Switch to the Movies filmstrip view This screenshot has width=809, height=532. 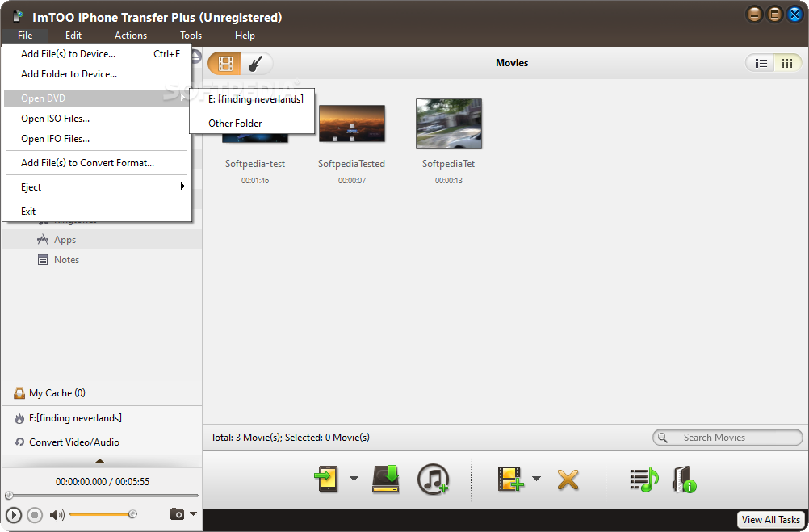pyautogui.click(x=225, y=64)
